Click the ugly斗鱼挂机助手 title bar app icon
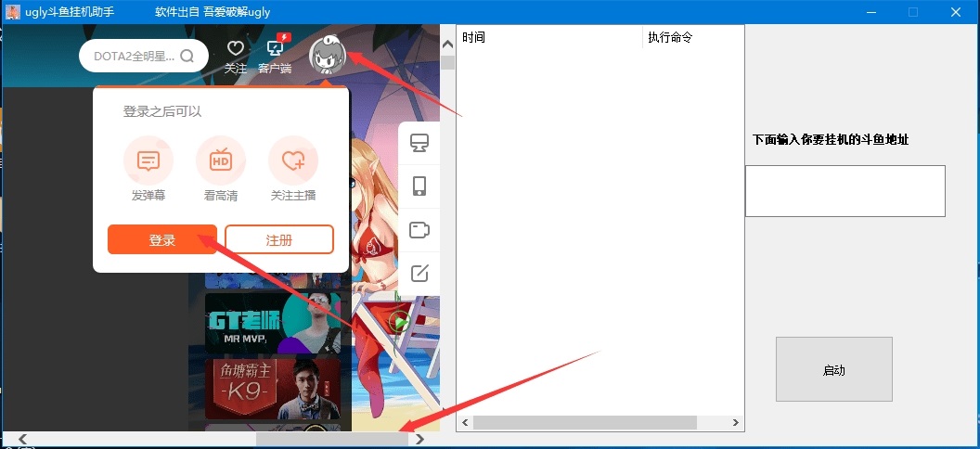The width and height of the screenshot is (980, 449). click(12, 12)
